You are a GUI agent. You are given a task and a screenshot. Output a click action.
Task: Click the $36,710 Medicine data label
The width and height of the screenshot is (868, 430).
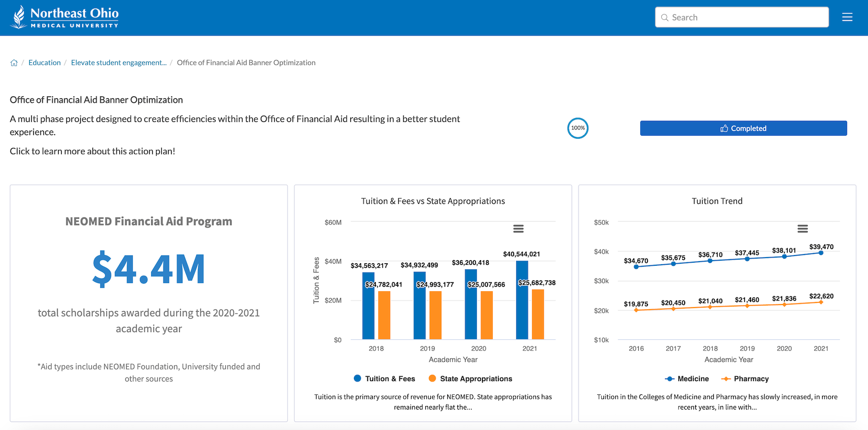710,255
